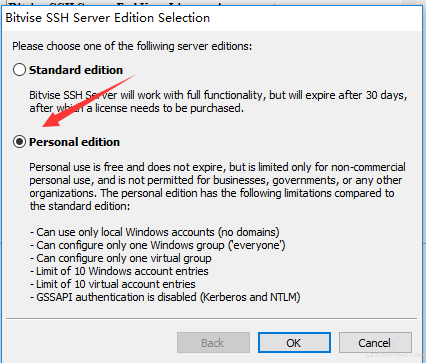
Task: Click text 'Personal use is free and does not expire'
Action: tap(128, 167)
